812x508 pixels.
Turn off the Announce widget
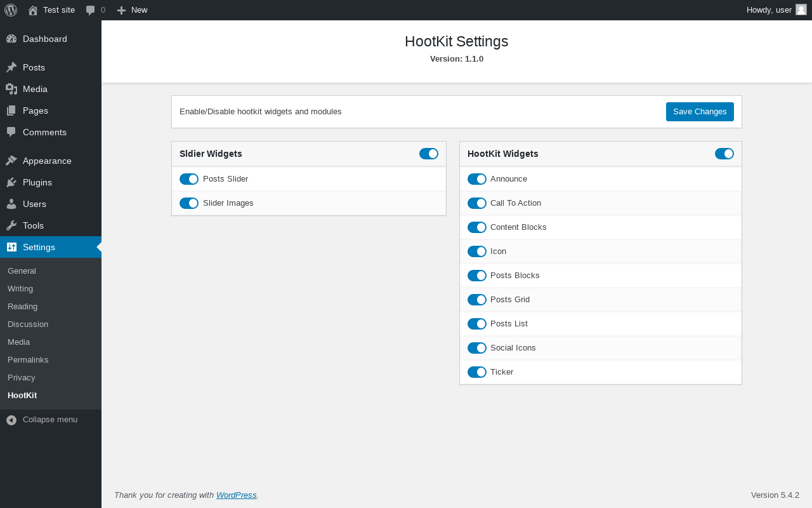click(477, 179)
